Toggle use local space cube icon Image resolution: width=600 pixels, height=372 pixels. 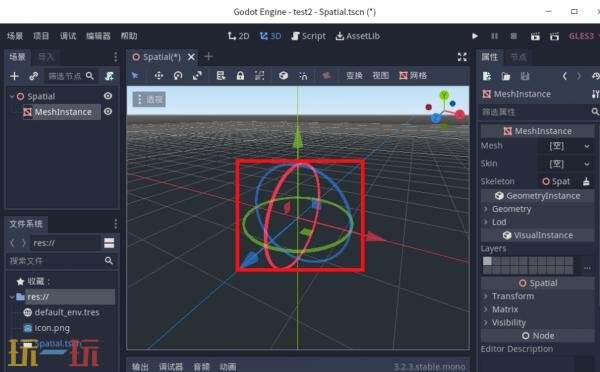(x=283, y=75)
